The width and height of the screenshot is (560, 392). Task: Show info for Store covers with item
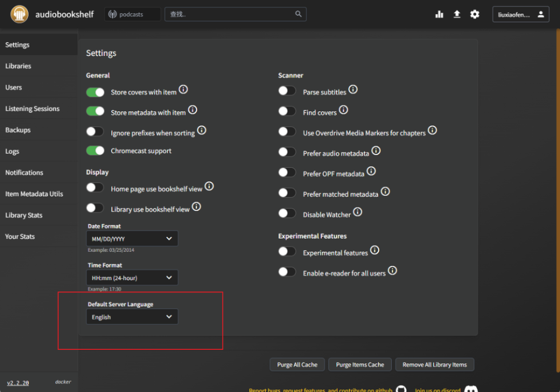point(183,89)
